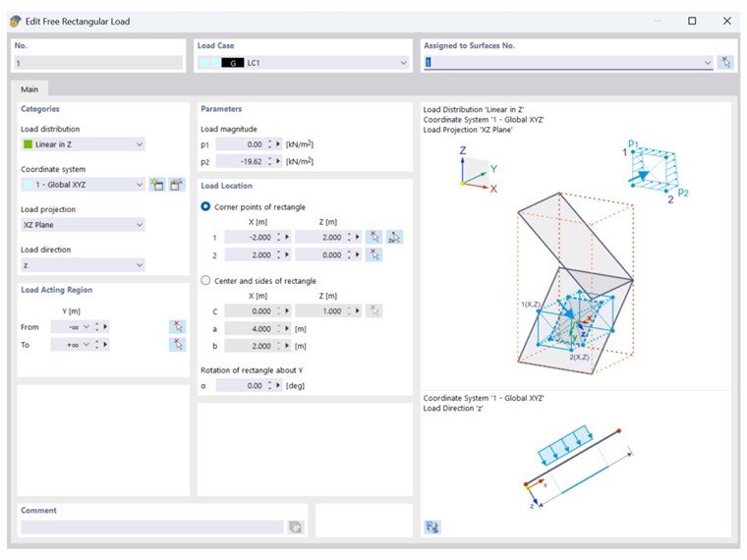Image resolution: width=747 pixels, height=560 pixels.
Task: Open Load direction z dropdown
Action: (x=140, y=265)
